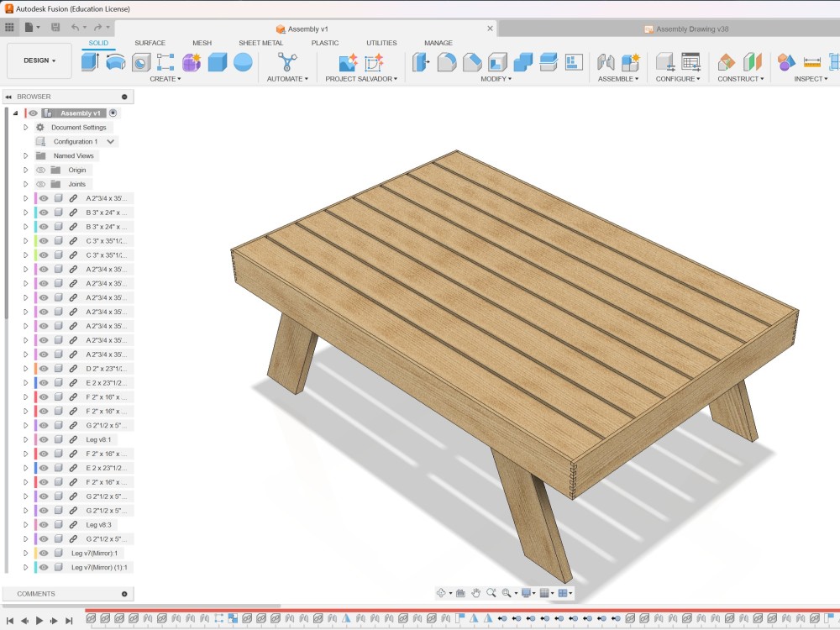This screenshot has width=840, height=630.
Task: Jump to timeline beginning
Action: coord(9,621)
